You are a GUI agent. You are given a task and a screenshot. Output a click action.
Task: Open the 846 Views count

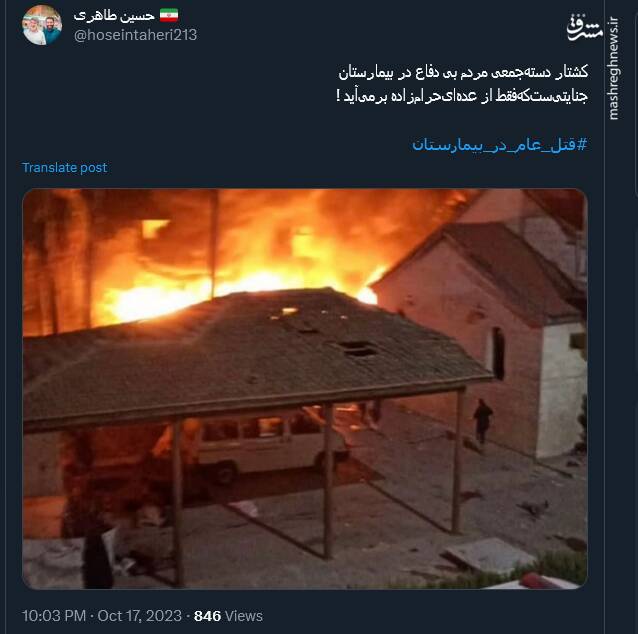(228, 616)
